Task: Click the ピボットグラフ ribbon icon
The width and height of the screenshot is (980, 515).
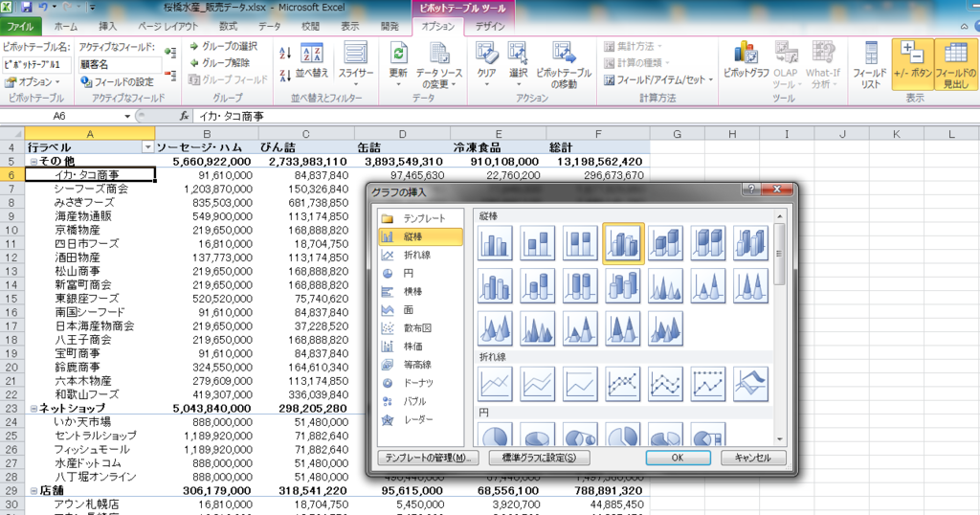Action: click(746, 61)
